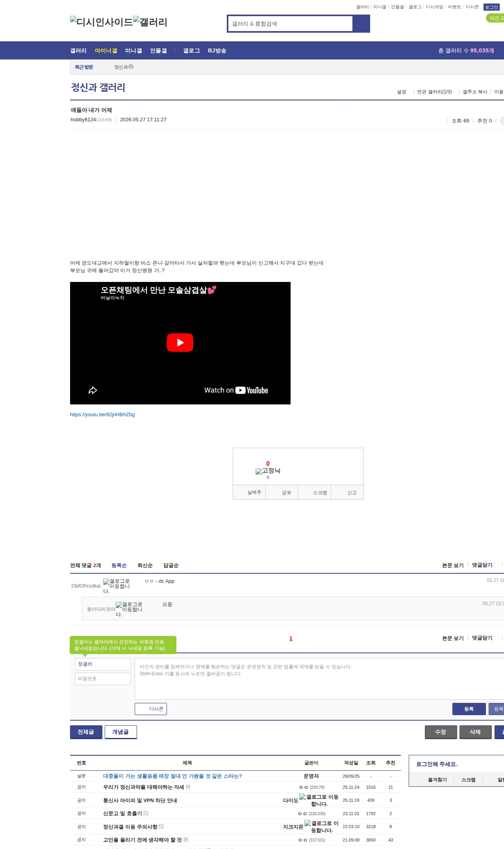Image resolution: width=504 pixels, height=849 pixels.
Task: Click the recently visited 정신과 link
Action: point(121,67)
